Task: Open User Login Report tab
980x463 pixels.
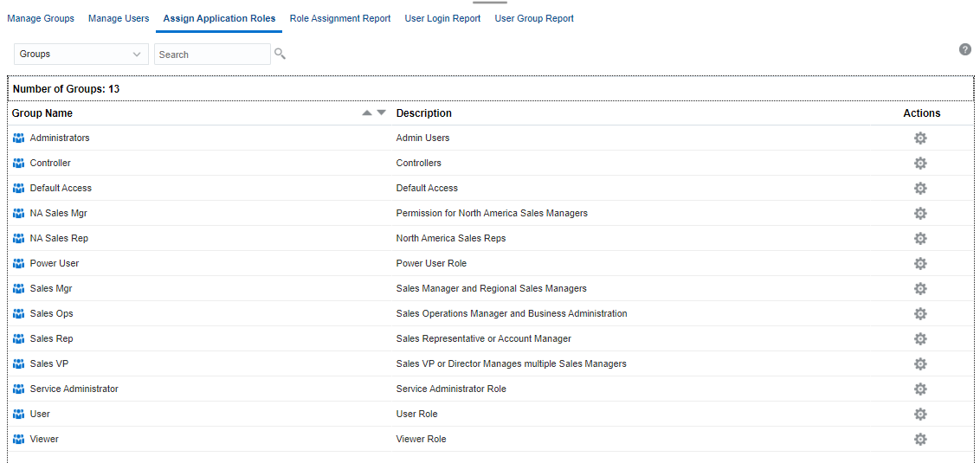Action: coord(442,19)
